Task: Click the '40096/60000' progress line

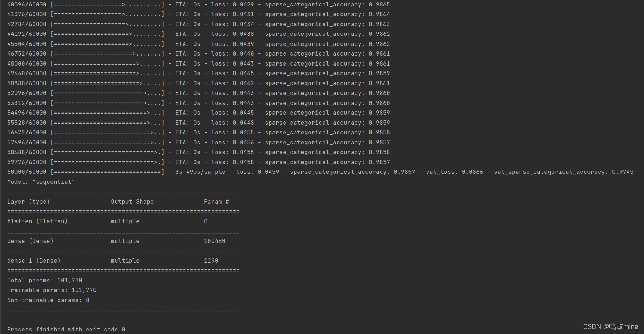Action: tap(199, 5)
